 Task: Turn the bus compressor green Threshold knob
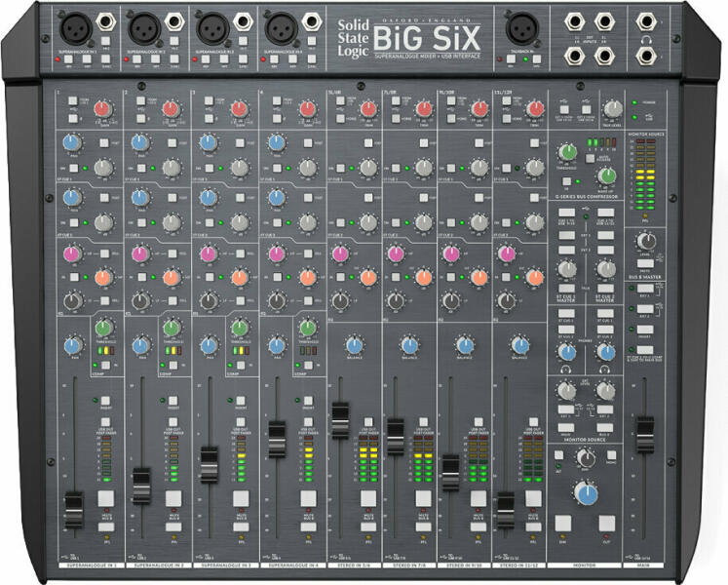click(567, 152)
